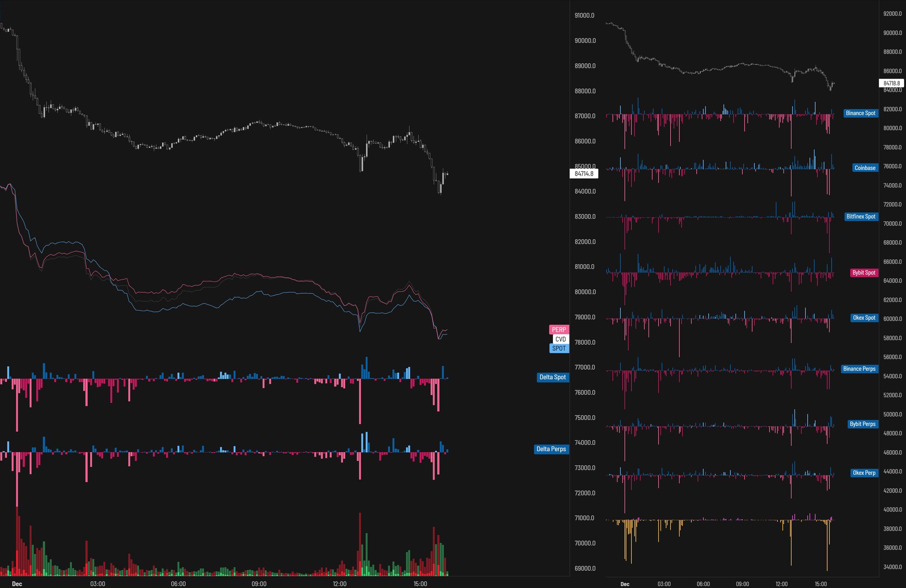The image size is (906, 588).
Task: Click the PERP series label
Action: 559,330
